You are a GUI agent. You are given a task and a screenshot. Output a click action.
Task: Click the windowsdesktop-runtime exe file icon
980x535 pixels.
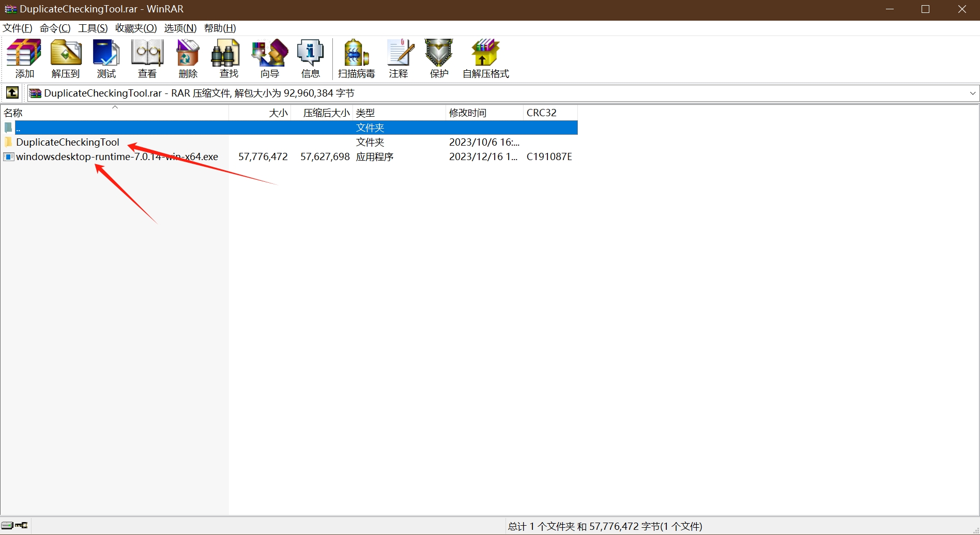pos(8,156)
